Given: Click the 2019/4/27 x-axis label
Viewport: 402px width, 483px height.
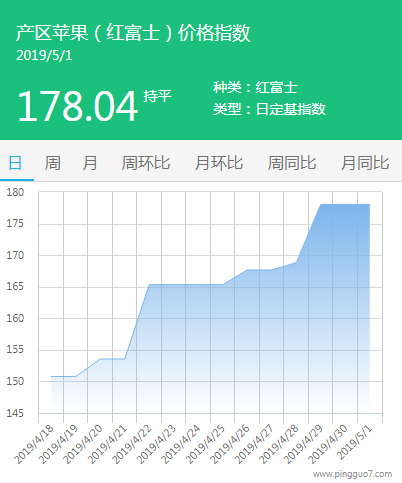Looking at the screenshot, I should pyautogui.click(x=255, y=444).
